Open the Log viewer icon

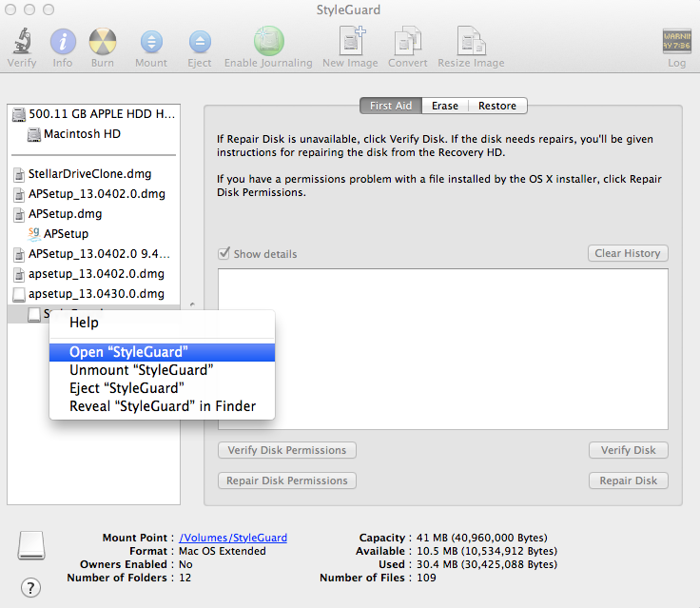point(677,41)
